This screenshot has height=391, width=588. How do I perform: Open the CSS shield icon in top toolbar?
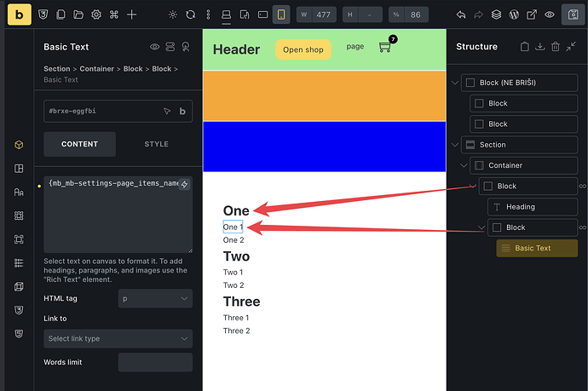click(43, 14)
